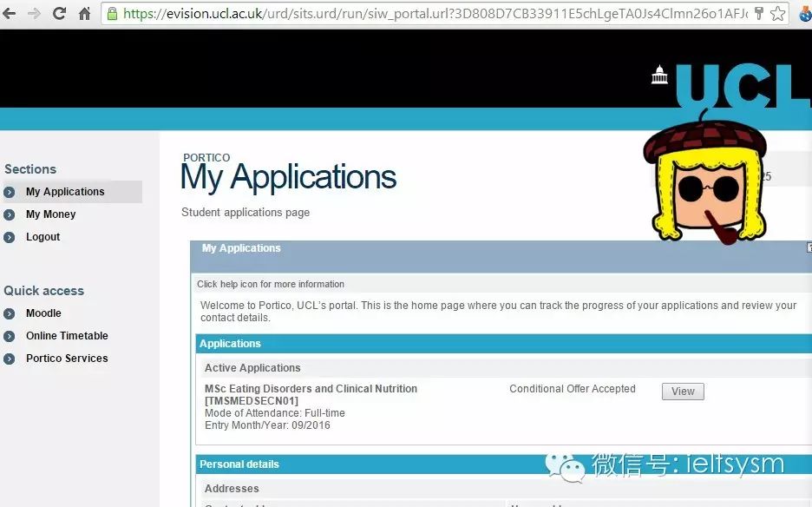The width and height of the screenshot is (812, 507).
Task: Bookmark this page with star icon
Action: tap(778, 14)
